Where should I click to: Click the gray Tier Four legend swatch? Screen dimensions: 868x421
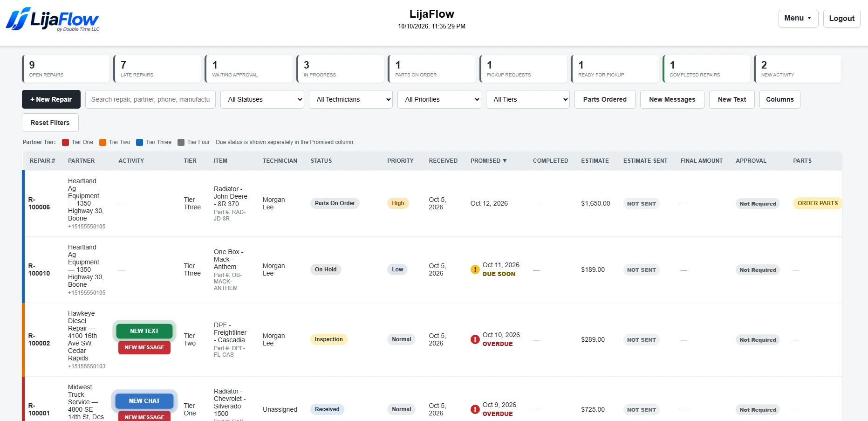(x=181, y=142)
